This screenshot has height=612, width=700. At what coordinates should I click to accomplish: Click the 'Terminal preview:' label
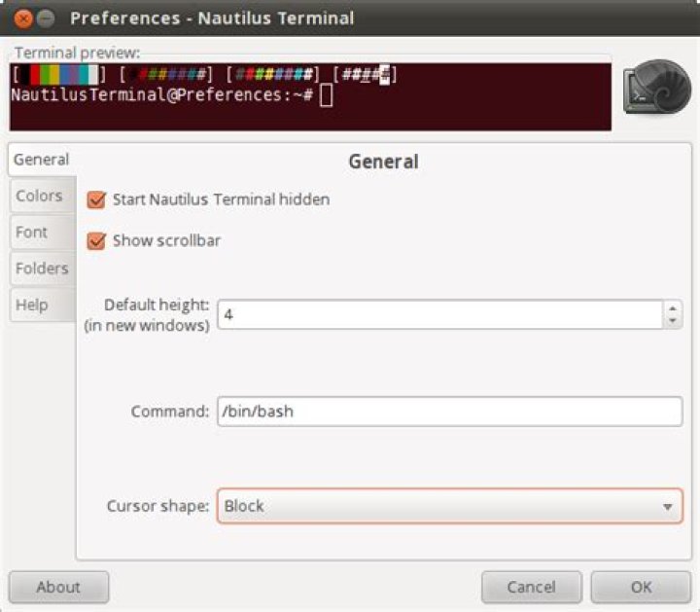(x=77, y=53)
